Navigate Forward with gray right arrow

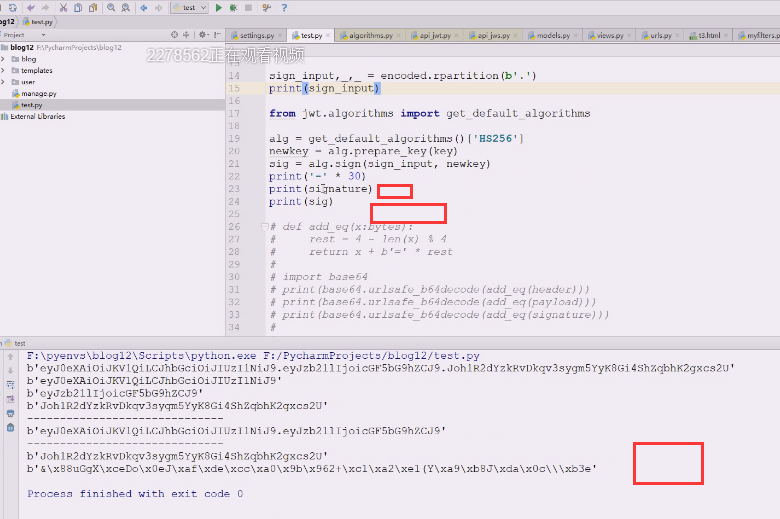(159, 7)
